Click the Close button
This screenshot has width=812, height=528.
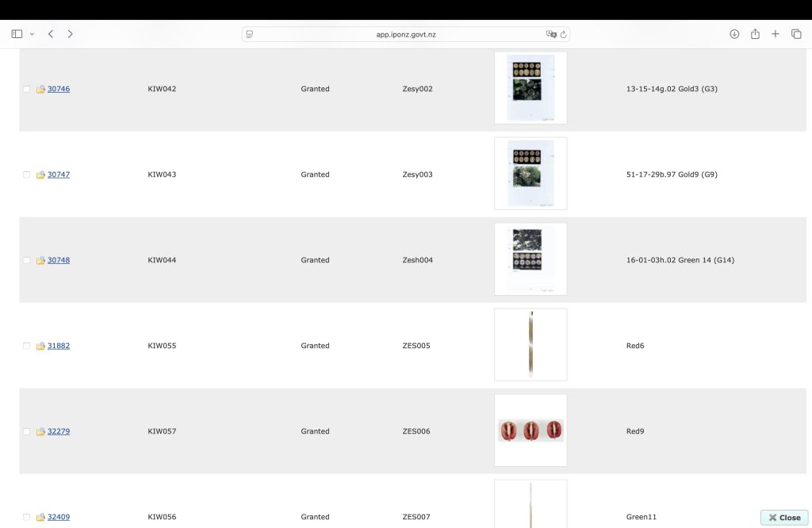point(784,518)
